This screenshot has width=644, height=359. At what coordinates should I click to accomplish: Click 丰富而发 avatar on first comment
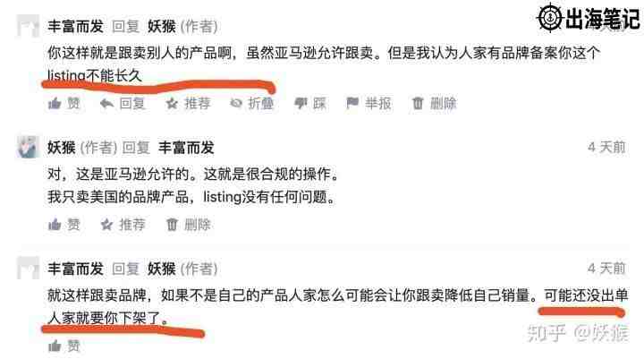click(x=28, y=26)
